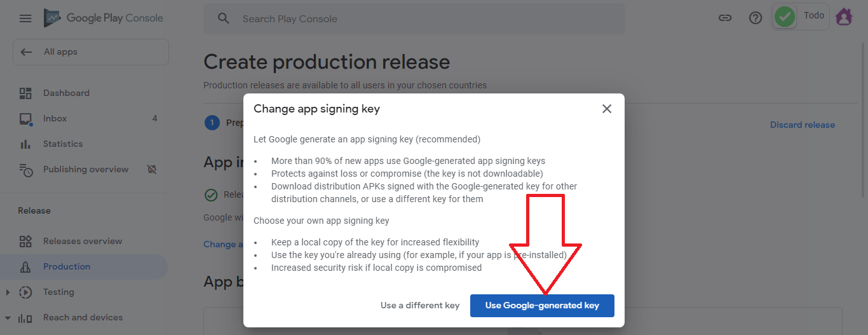The width and height of the screenshot is (868, 335).
Task: Click the Google Play Console logo
Action: pos(104,18)
